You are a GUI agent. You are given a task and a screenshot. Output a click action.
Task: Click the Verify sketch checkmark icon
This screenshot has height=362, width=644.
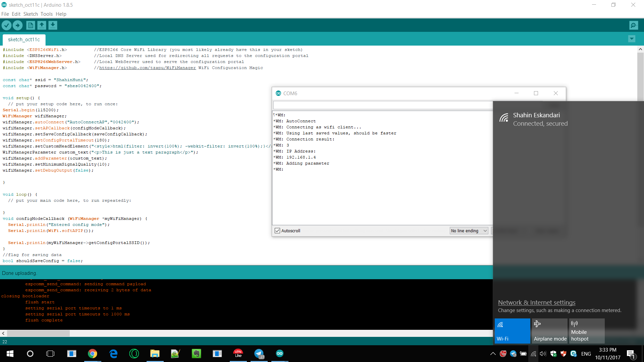[6, 25]
